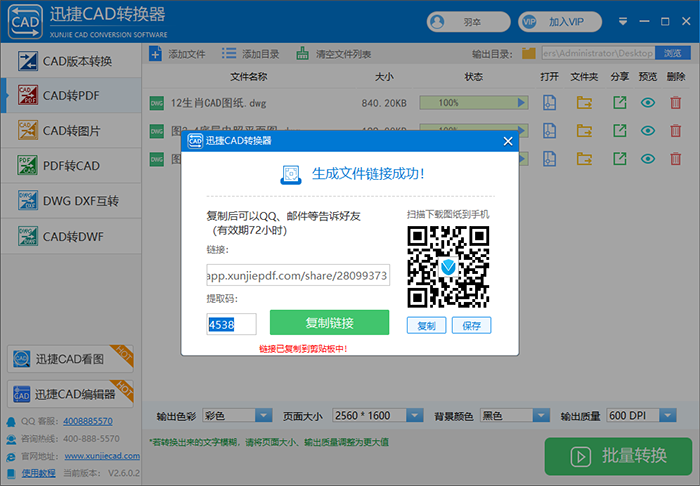This screenshot has width=700, height=486.
Task: Click the second row's red trash icon
Action: 675,131
